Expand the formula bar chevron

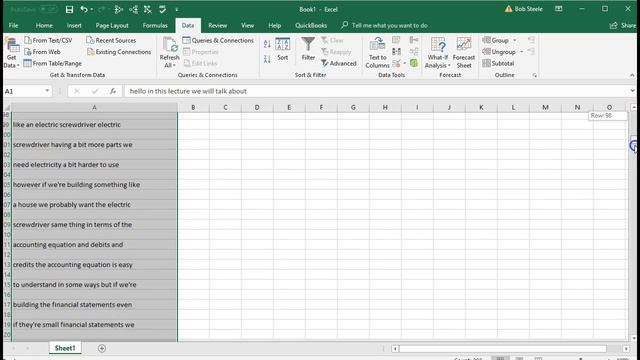(632, 91)
